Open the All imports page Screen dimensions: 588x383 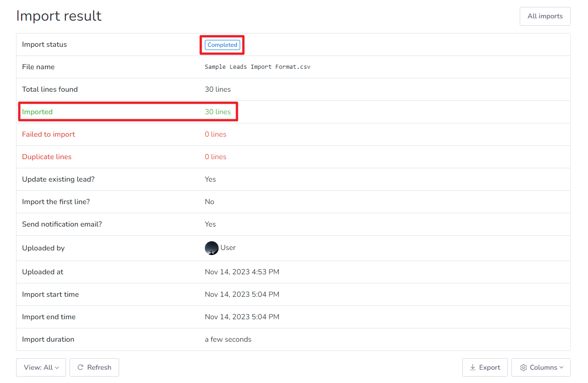coord(544,16)
